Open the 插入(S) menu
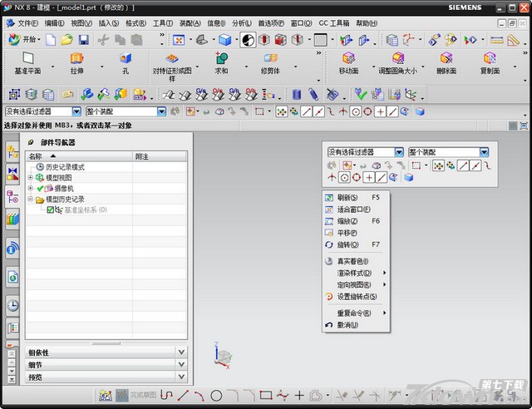This screenshot has height=409, width=532. [108, 22]
